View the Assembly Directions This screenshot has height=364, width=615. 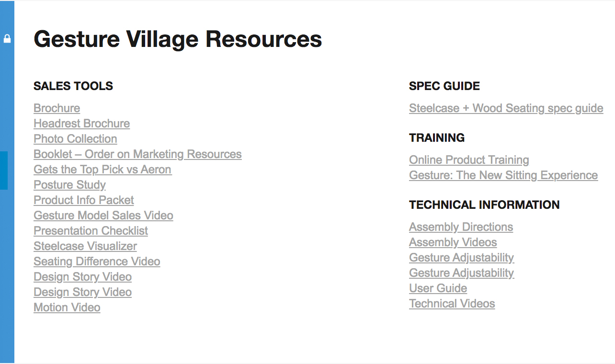(x=461, y=227)
